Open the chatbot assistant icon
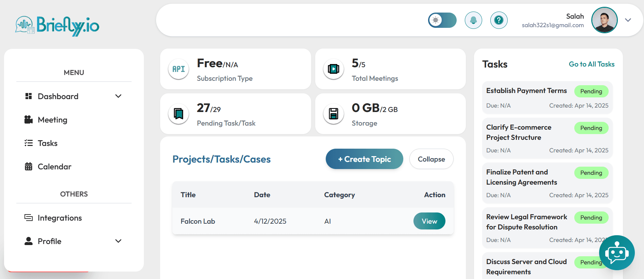This screenshot has width=644, height=279. 616,253
